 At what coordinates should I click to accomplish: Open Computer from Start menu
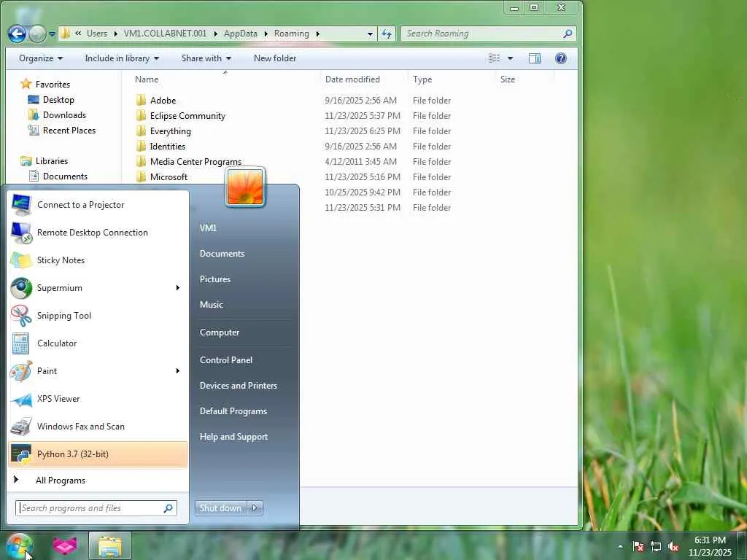point(219,332)
